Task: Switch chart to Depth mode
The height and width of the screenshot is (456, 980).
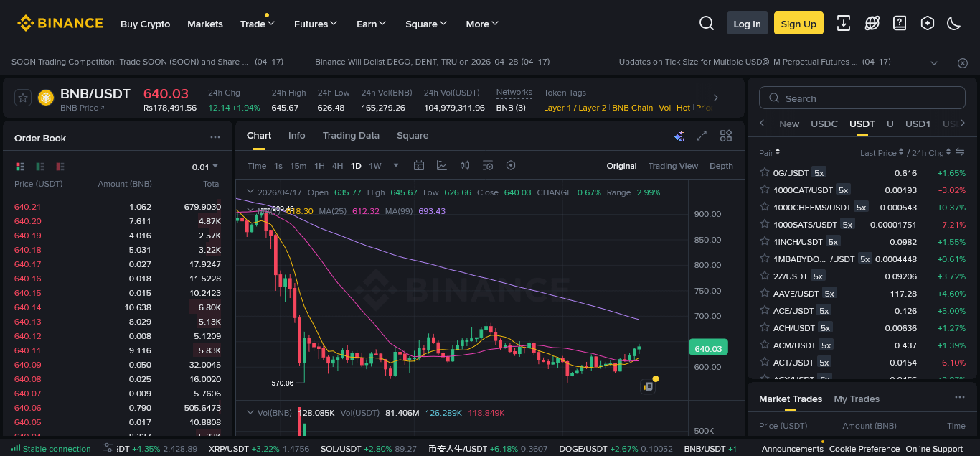Action: coord(721,166)
